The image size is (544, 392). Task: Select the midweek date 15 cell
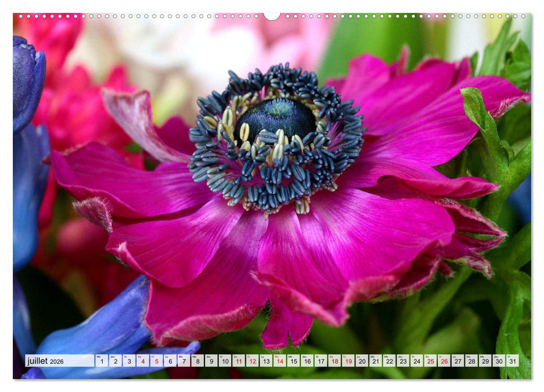click(293, 362)
